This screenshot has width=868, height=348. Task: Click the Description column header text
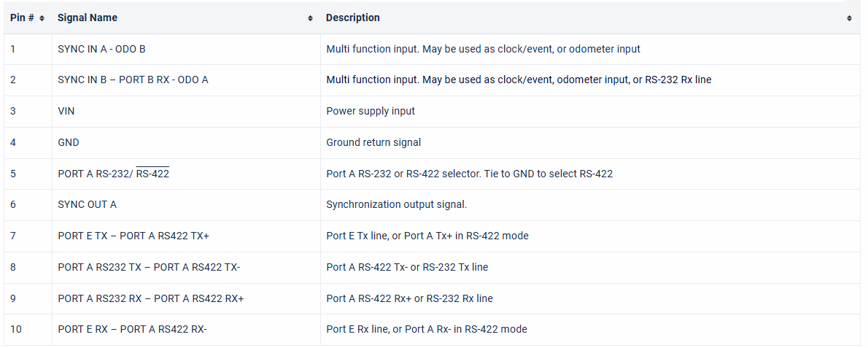tap(353, 18)
